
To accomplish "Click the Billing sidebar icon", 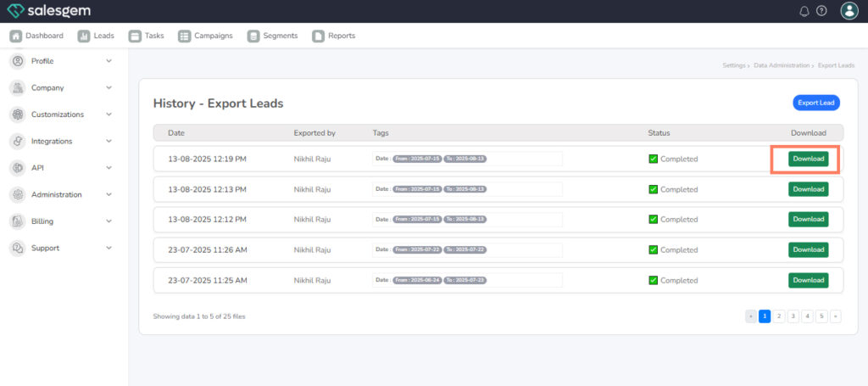I will 17,221.
